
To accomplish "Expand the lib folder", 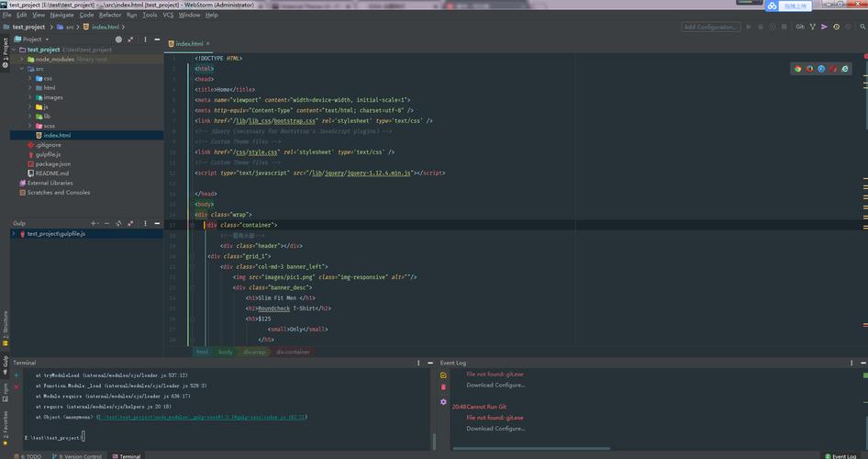I will (x=30, y=117).
